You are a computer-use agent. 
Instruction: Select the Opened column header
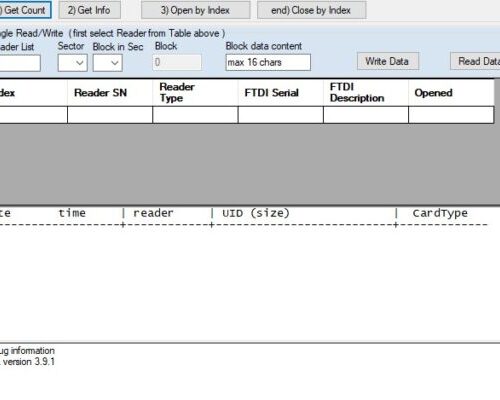pyautogui.click(x=451, y=93)
